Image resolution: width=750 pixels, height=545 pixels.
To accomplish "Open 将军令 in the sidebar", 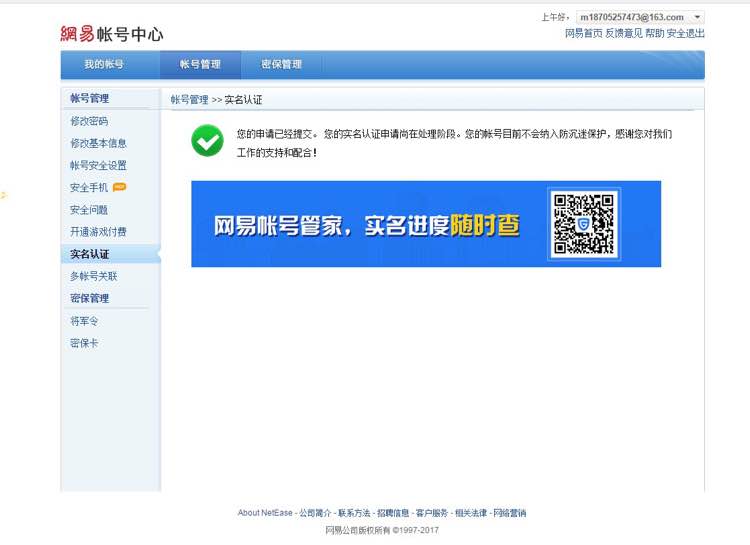I will click(84, 321).
